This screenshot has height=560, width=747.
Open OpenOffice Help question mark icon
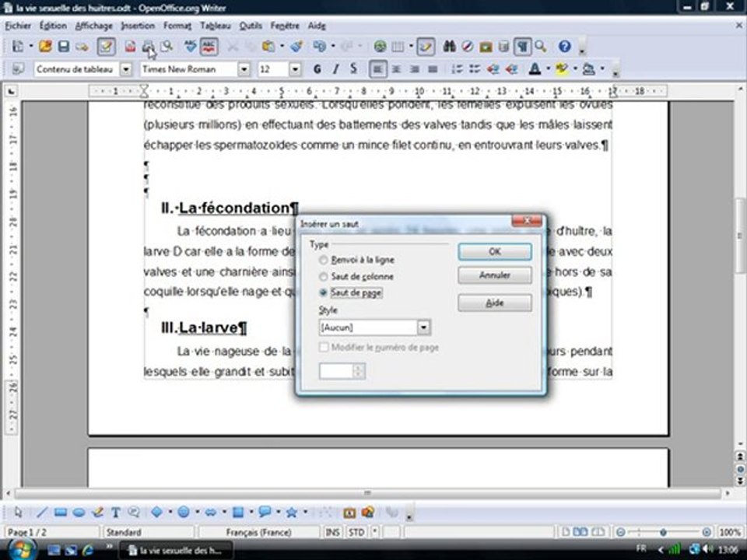pyautogui.click(x=565, y=46)
